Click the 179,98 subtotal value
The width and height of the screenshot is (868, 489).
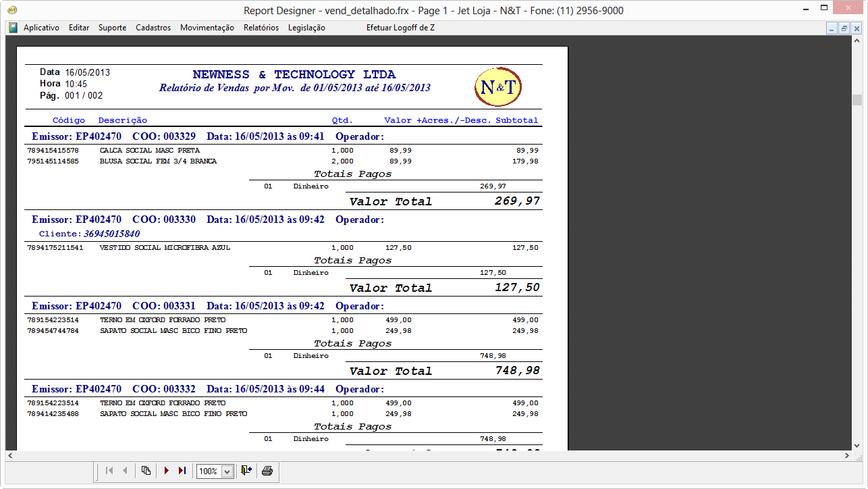[525, 161]
